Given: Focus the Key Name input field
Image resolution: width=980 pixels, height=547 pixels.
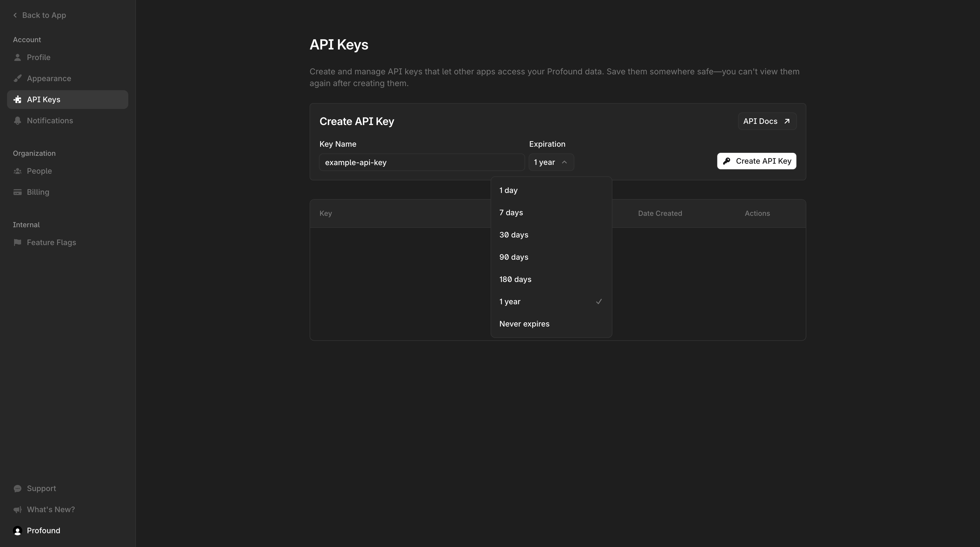Looking at the screenshot, I should coord(421,163).
